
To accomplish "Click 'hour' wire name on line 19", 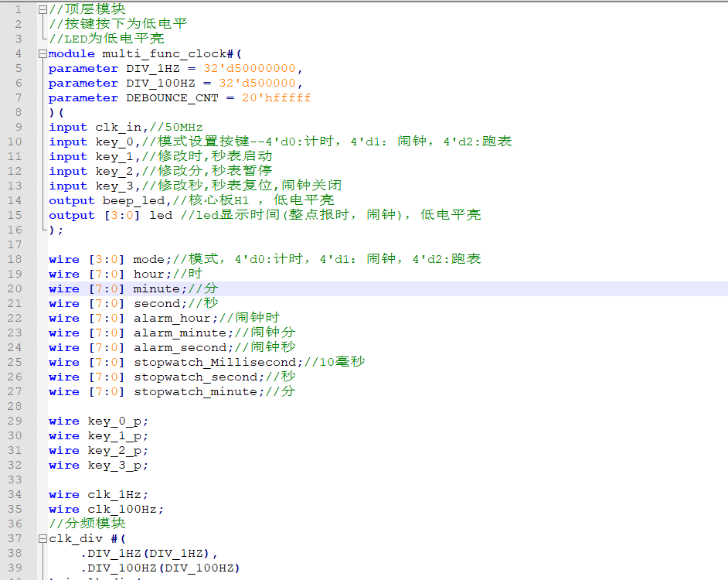I will [149, 275].
